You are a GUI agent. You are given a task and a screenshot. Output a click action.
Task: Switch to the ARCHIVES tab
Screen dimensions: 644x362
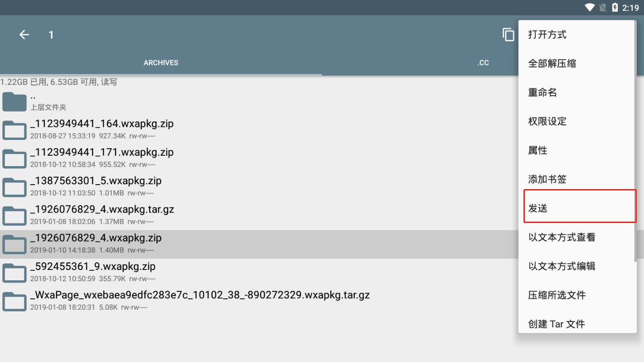click(x=161, y=63)
